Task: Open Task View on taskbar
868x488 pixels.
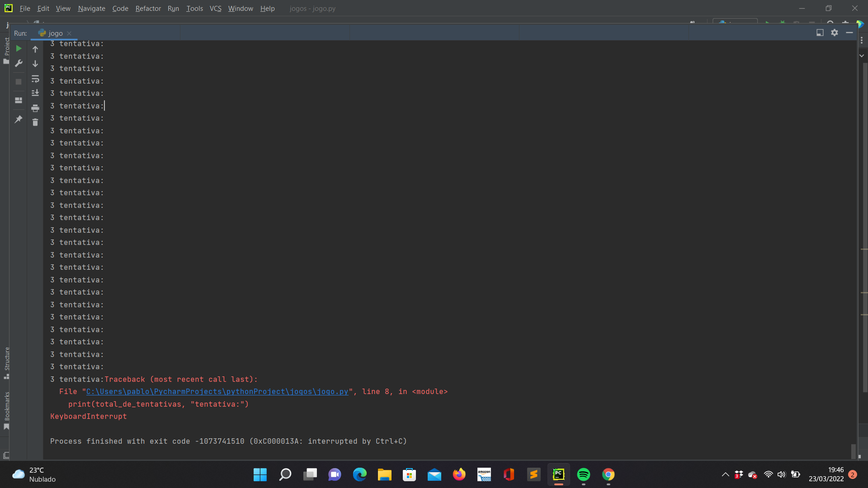Action: [310, 474]
